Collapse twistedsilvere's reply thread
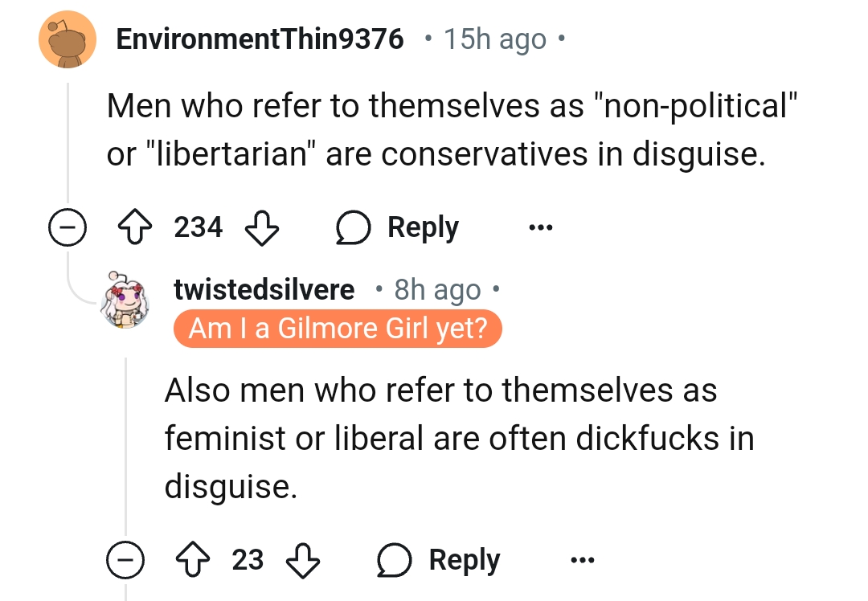The image size is (868, 601). 125,560
